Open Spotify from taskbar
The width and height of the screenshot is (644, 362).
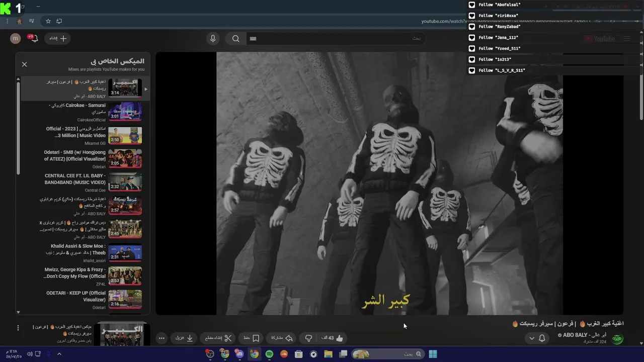(269, 354)
